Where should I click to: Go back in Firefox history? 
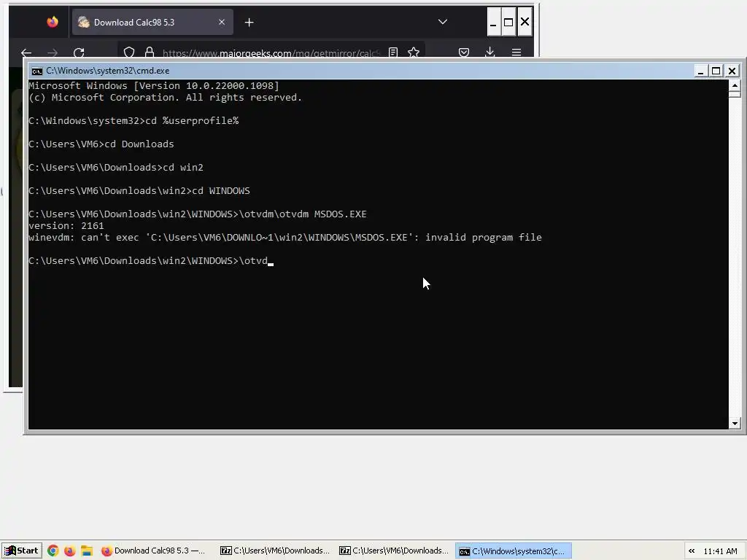(26, 52)
